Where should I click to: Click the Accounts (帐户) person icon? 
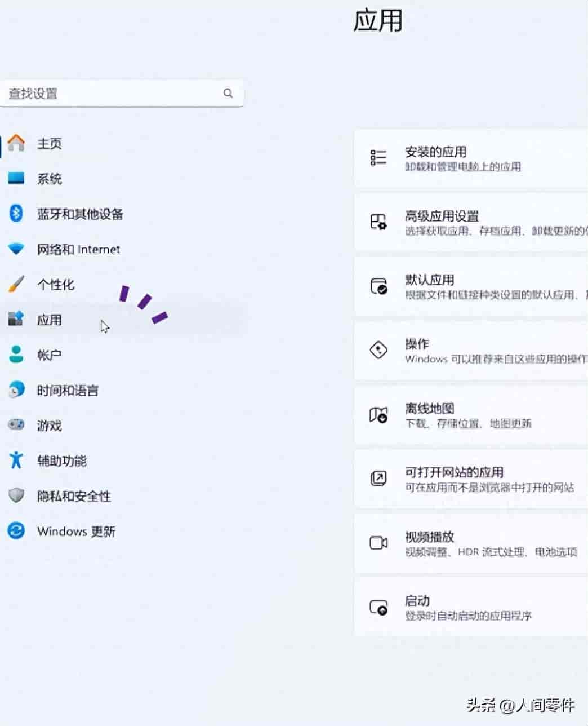[16, 355]
